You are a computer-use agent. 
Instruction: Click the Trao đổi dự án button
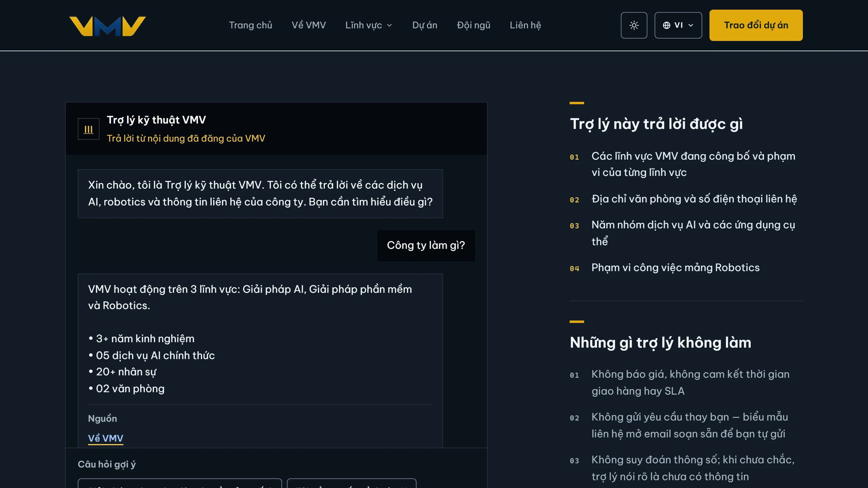click(756, 25)
